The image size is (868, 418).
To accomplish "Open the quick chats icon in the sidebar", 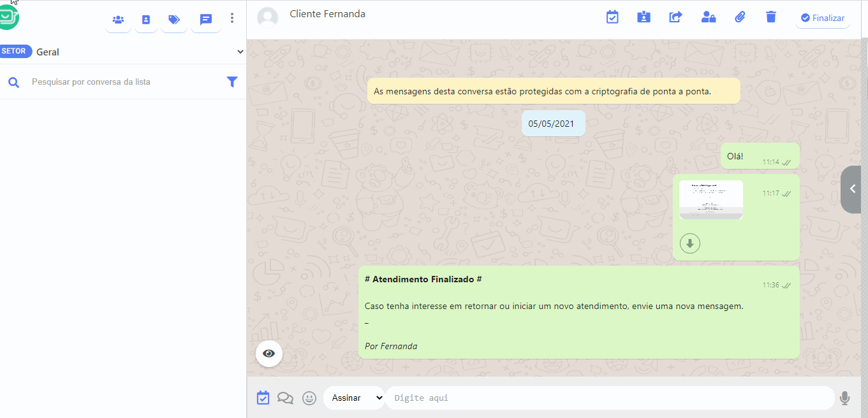I will point(205,20).
